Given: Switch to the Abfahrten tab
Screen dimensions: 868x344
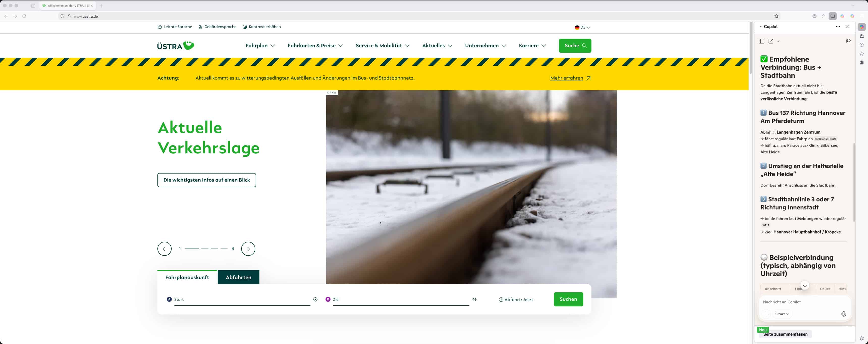Looking at the screenshot, I should (x=238, y=277).
